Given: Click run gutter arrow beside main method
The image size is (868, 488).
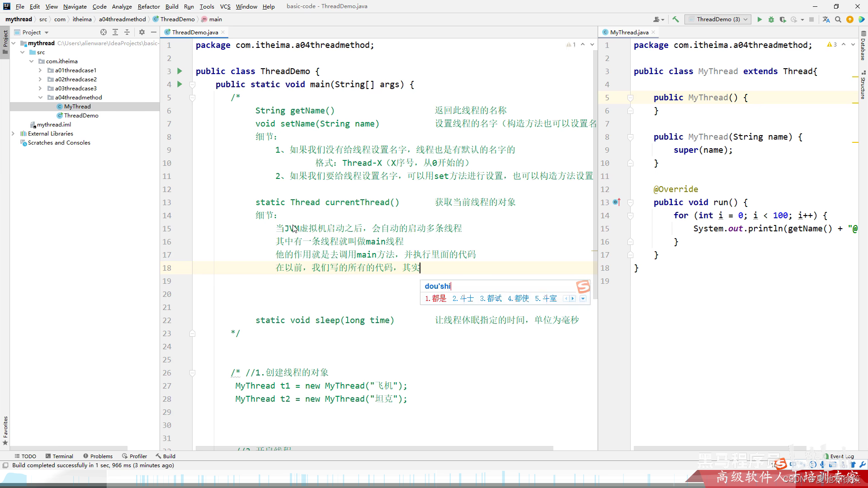Looking at the screenshot, I should point(180,84).
